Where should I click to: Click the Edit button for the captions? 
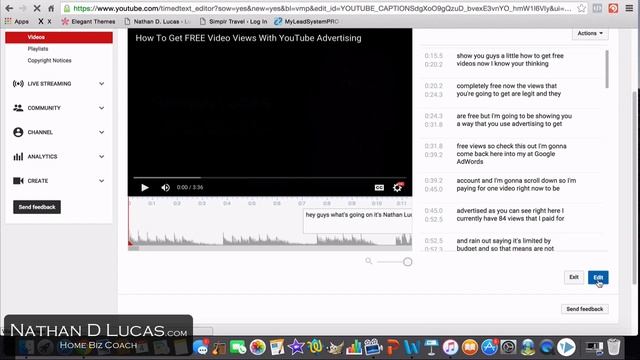click(598, 277)
